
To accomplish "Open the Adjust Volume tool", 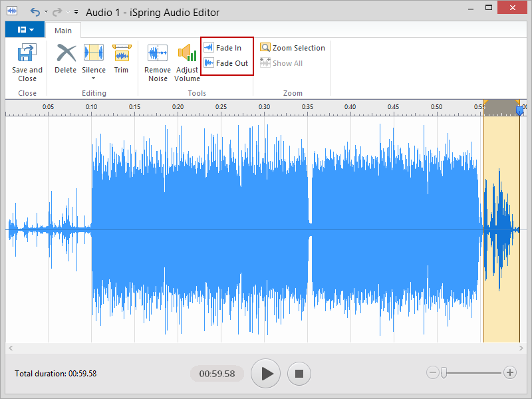I will click(188, 63).
